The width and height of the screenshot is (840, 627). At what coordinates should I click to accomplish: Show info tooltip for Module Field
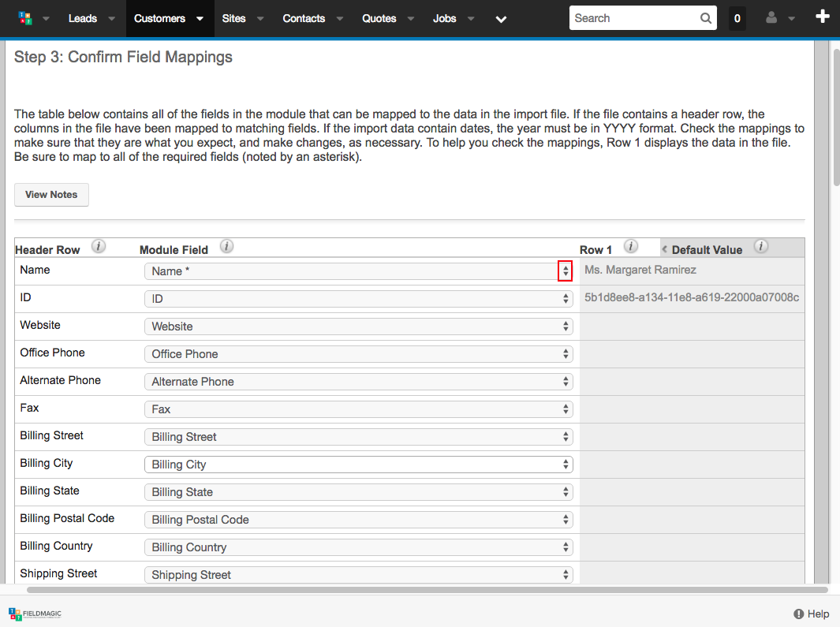tap(226, 247)
